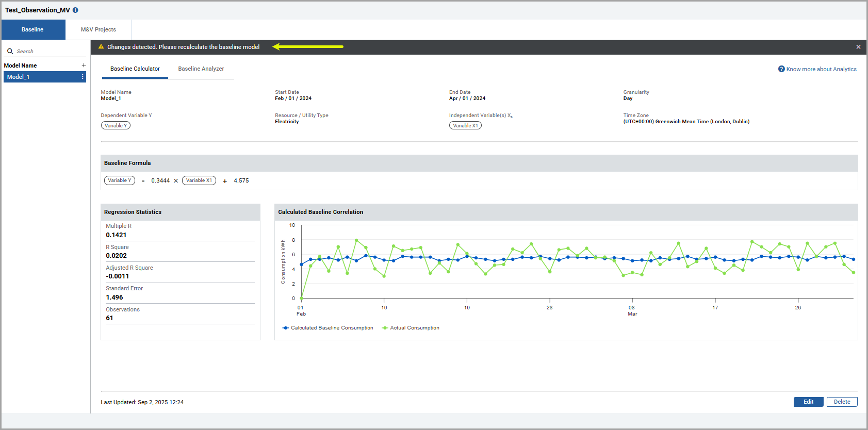Click the warning triangle icon in banner
This screenshot has height=430, width=868.
tap(101, 46)
